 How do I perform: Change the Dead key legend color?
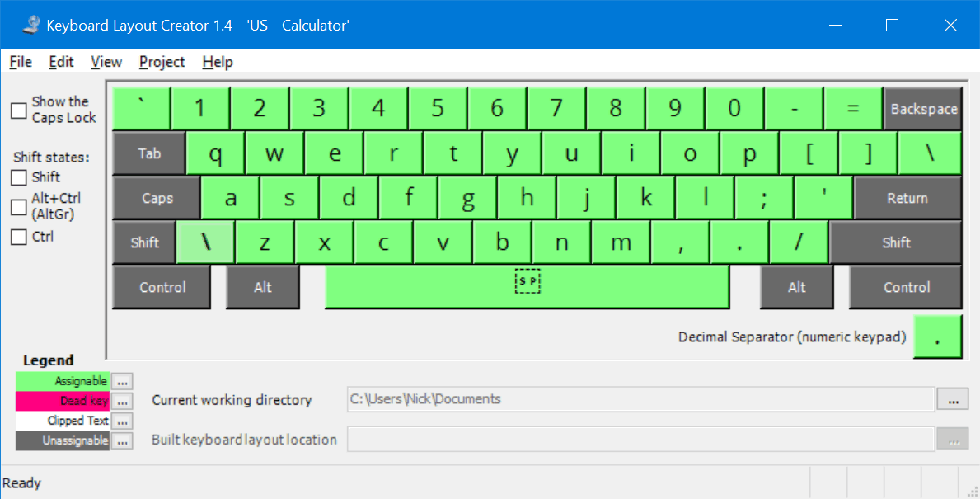(x=123, y=401)
